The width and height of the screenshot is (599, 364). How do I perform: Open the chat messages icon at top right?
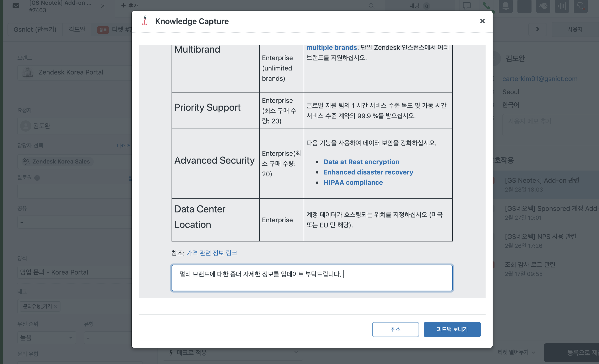(580, 6)
